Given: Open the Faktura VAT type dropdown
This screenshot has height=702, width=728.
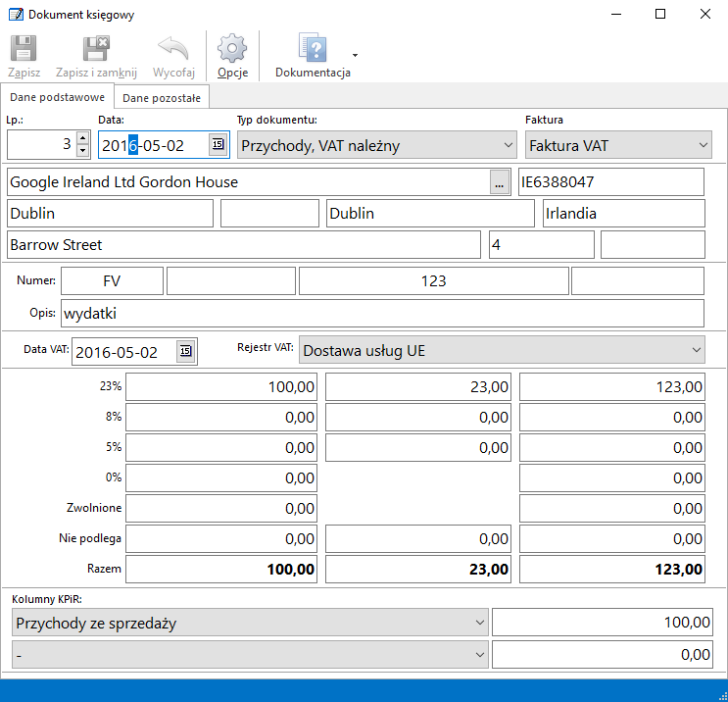Looking at the screenshot, I should (703, 146).
